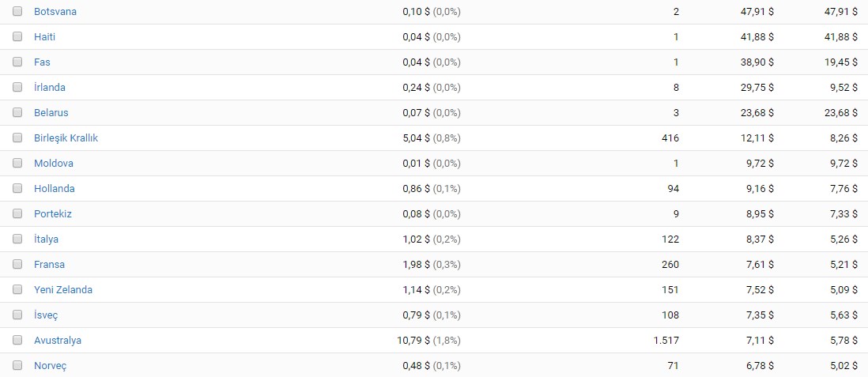
Task: Open the Avustralya country link
Action: coord(58,341)
